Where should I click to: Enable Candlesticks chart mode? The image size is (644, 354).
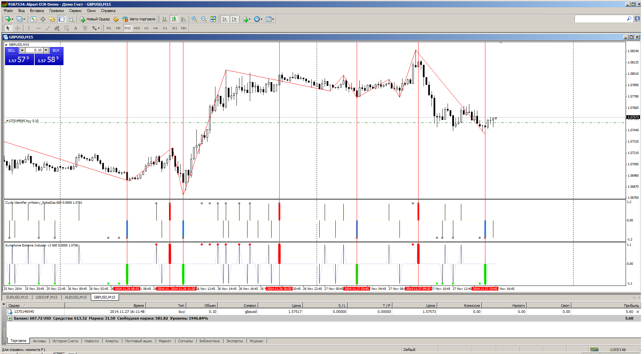[x=174, y=19]
